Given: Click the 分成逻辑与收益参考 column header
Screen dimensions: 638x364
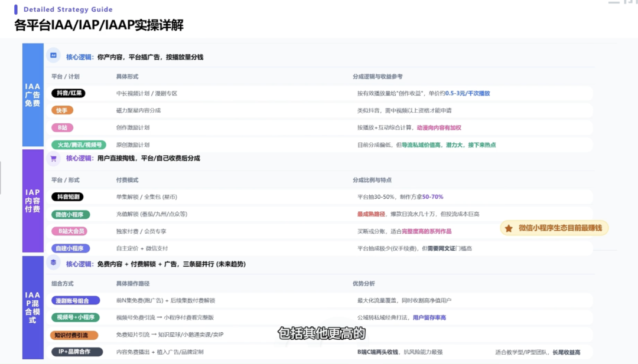Looking at the screenshot, I should pos(377,76).
